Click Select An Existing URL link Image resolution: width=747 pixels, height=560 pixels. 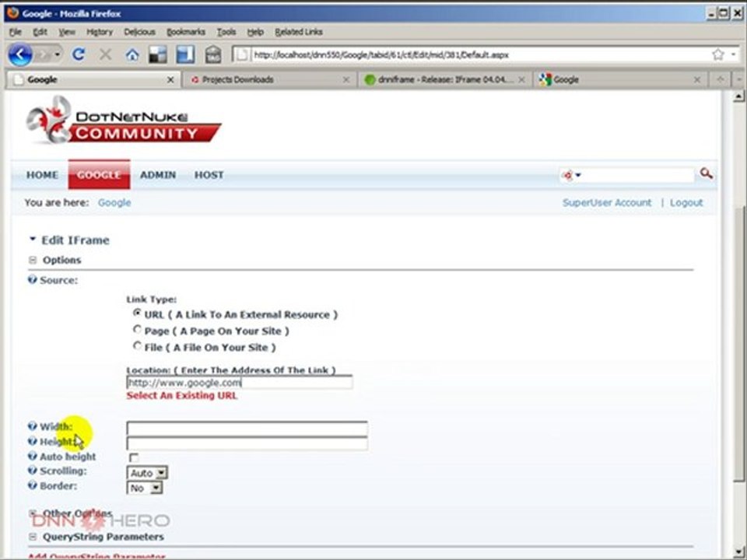tap(181, 396)
